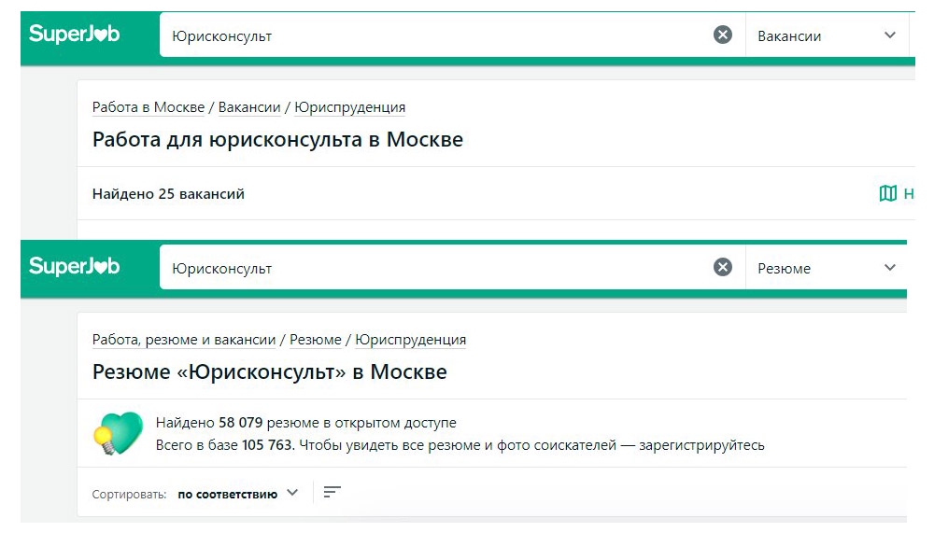Open the map view icon
934x560 pixels.
tap(888, 193)
